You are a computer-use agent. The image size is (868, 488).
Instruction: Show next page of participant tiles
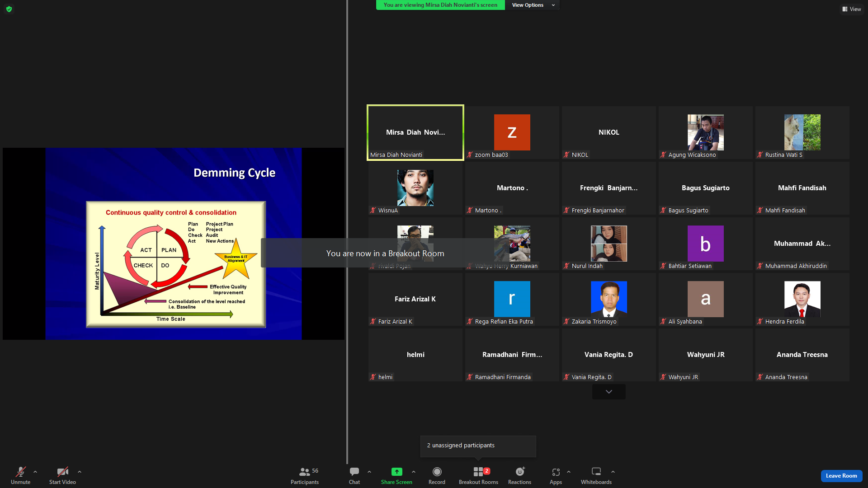pos(609,392)
